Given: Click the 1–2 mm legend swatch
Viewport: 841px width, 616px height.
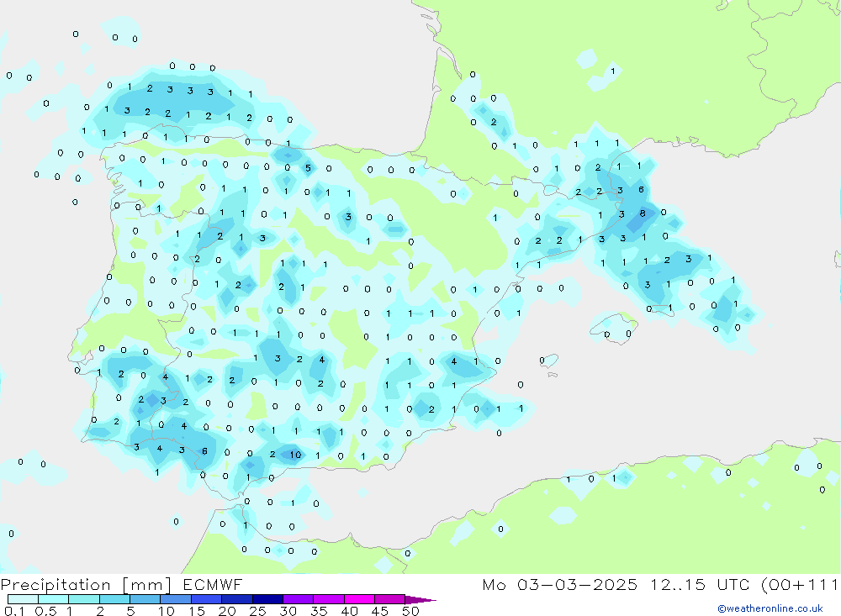Looking at the screenshot, I should pyautogui.click(x=83, y=599).
